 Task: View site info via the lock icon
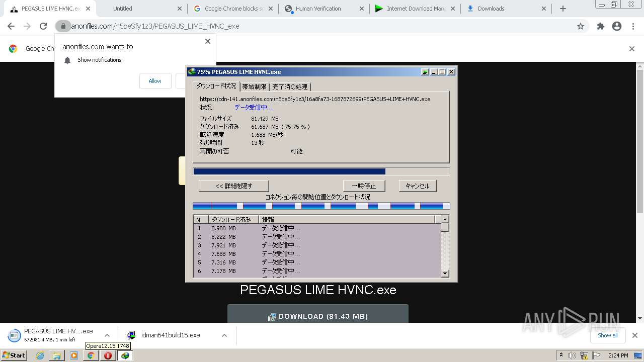(63, 26)
